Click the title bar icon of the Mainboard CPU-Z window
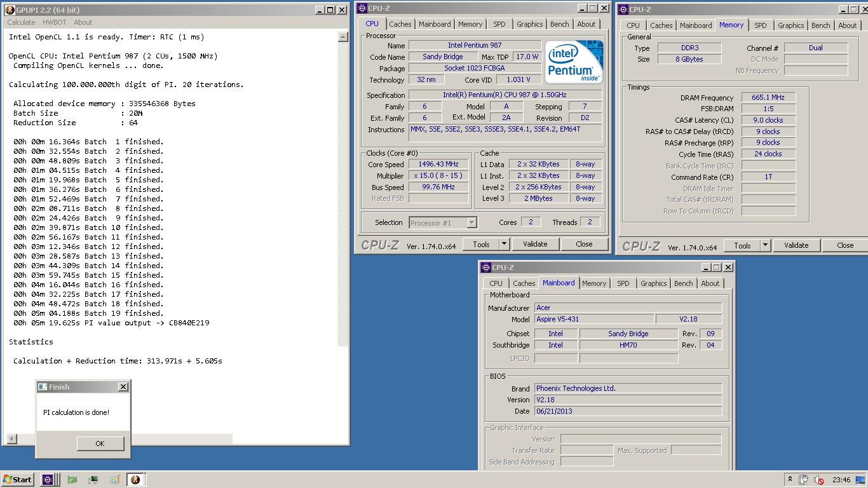 486,268
